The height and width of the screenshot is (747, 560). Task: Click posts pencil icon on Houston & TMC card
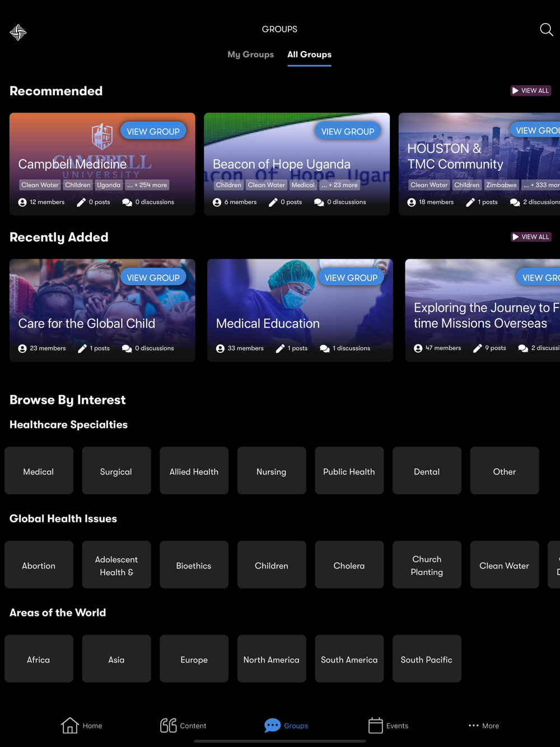click(470, 202)
